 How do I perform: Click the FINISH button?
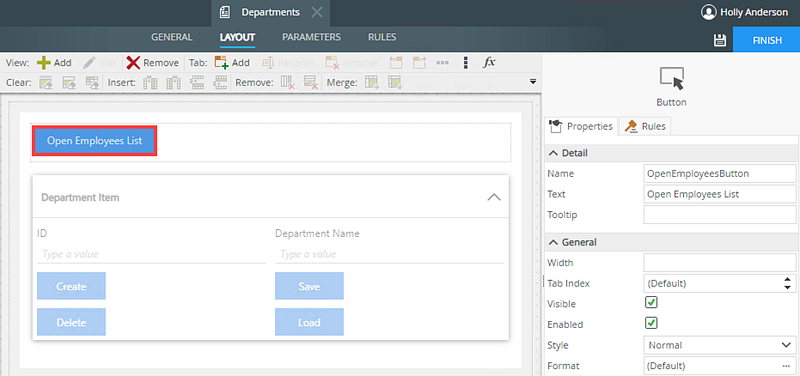pyautogui.click(x=767, y=40)
